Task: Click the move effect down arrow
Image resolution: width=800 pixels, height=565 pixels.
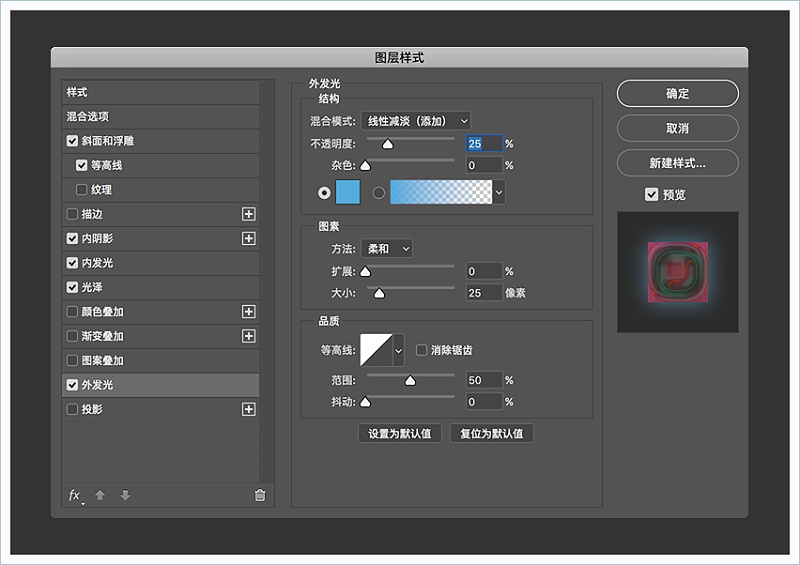Action: tap(125, 495)
